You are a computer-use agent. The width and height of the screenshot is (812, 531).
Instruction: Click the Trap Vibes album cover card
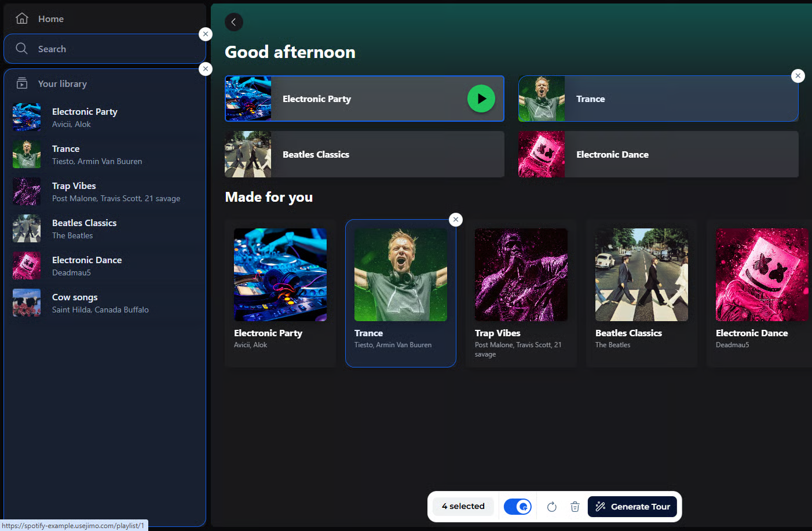coord(521,275)
